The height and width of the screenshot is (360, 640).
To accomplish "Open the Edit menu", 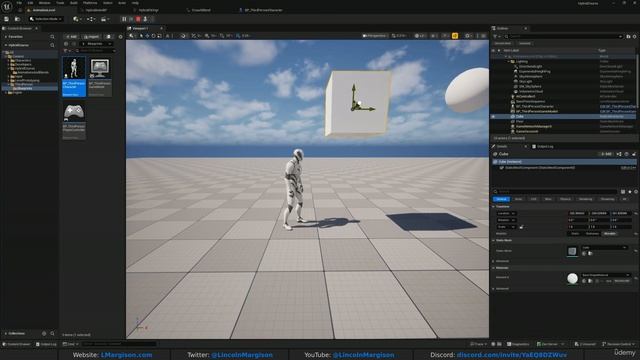I will (x=30, y=3).
